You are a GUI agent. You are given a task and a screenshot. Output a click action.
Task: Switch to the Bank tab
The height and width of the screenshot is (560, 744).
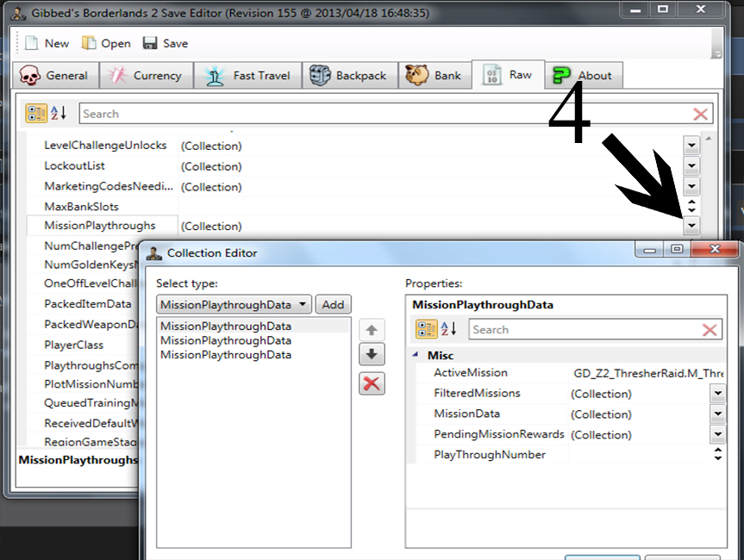(435, 76)
